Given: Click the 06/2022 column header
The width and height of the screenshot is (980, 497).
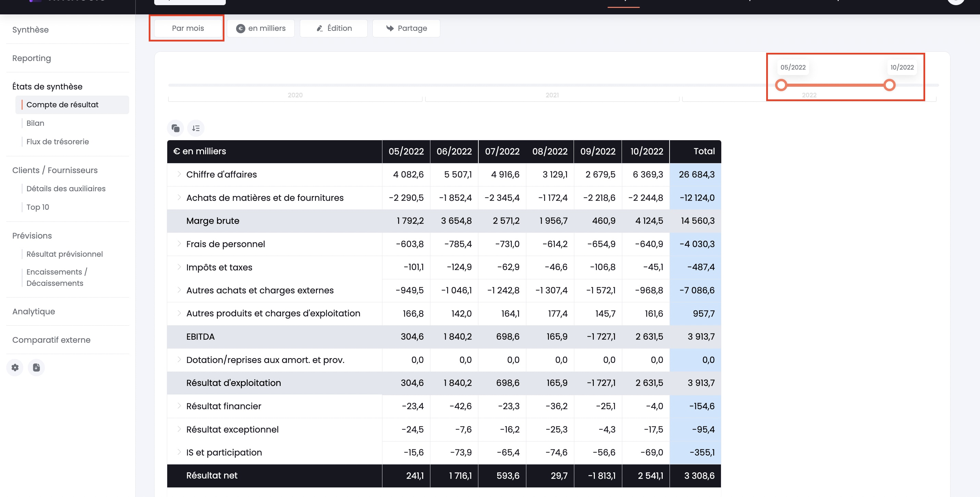Looking at the screenshot, I should tap(454, 151).
